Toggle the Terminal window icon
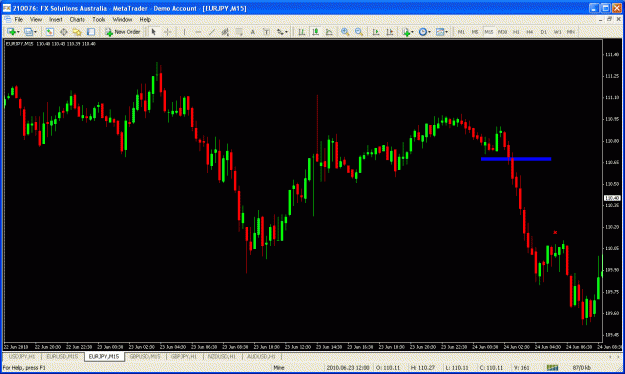Viewport: 625px width, 374px height. (91, 32)
